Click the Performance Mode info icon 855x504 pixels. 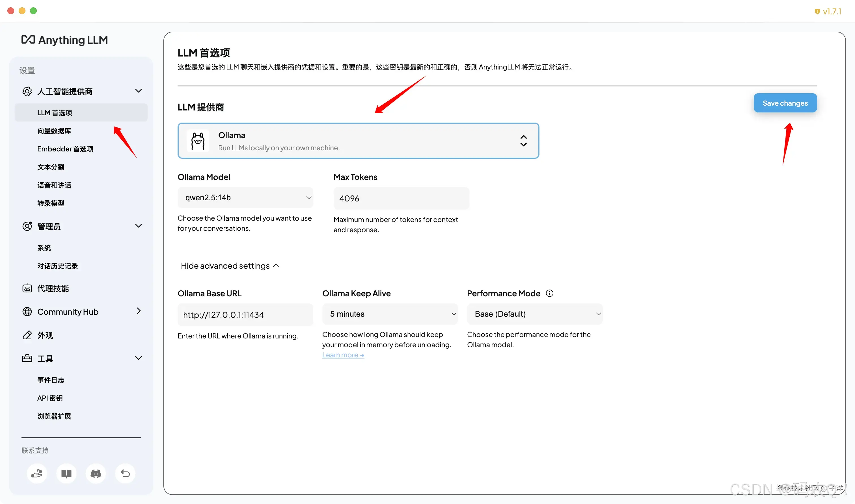point(550,293)
